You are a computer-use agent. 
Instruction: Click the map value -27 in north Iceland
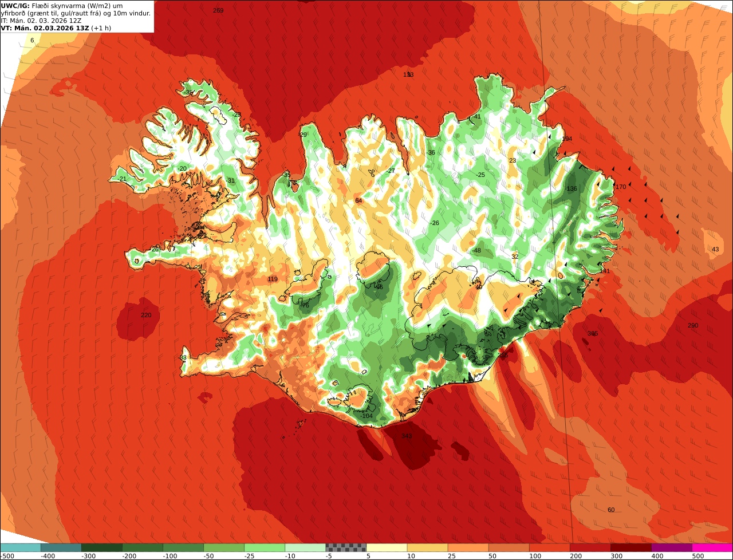click(x=391, y=171)
